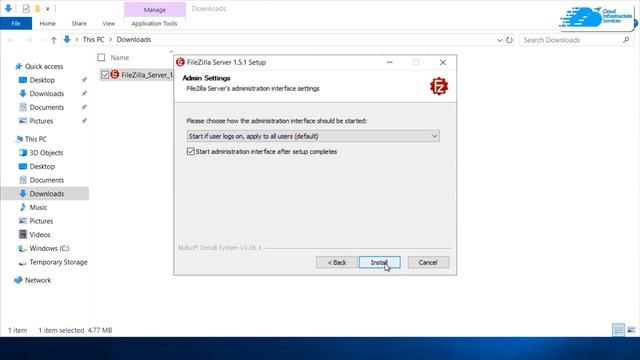This screenshot has width=640, height=360.
Task: Cancel the FileZilla Server setup
Action: [428, 262]
